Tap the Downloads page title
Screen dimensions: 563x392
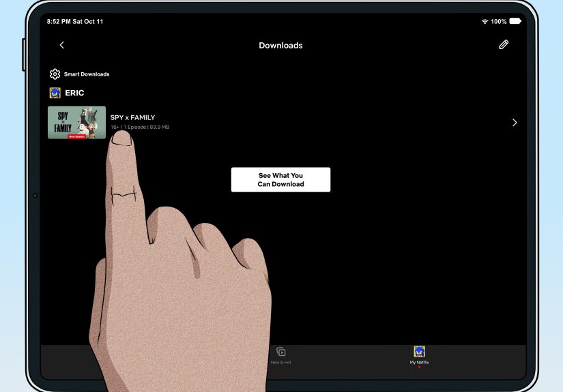pyautogui.click(x=280, y=46)
